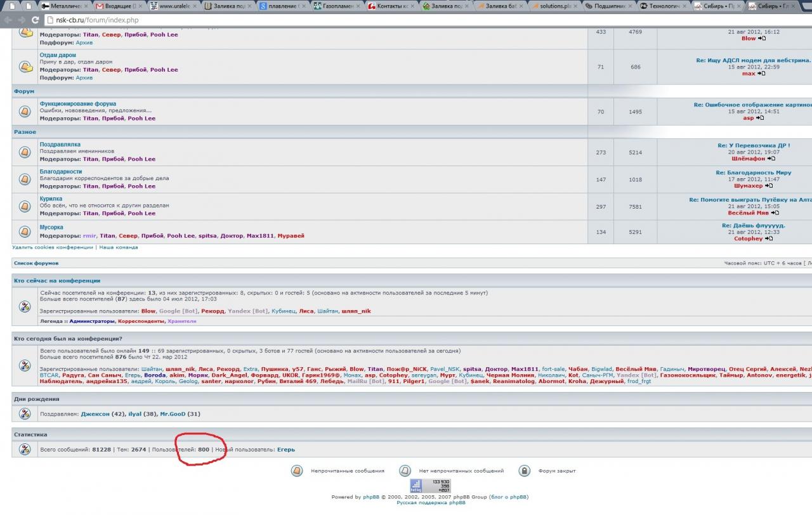Click the Благодарности forum title

click(x=60, y=171)
